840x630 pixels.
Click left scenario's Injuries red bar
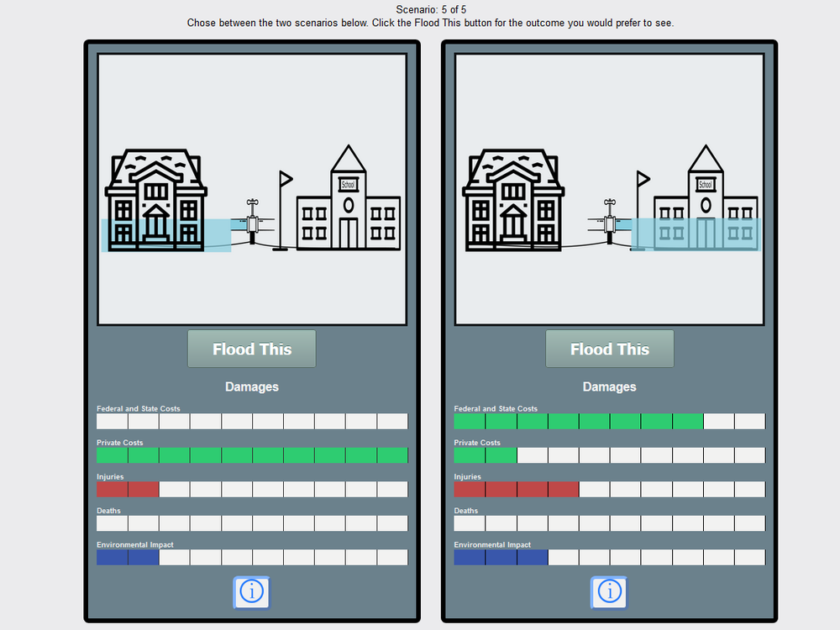(128, 490)
